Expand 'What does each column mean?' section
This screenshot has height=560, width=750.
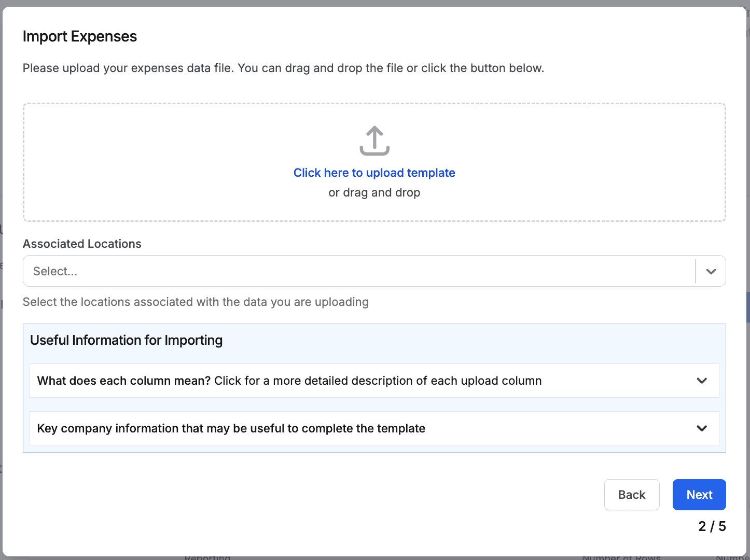(289, 381)
